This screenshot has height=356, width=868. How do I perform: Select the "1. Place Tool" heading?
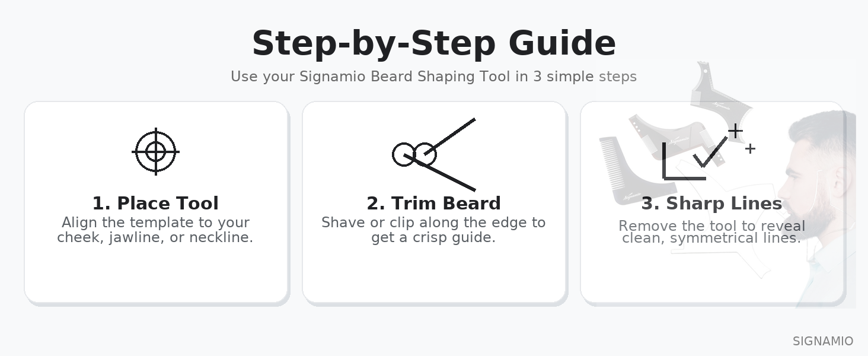coord(155,204)
